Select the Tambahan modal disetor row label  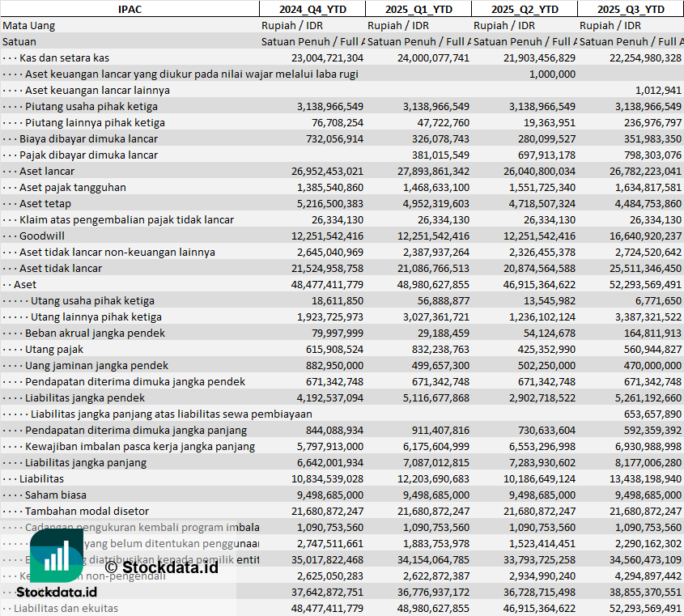pyautogui.click(x=87, y=511)
